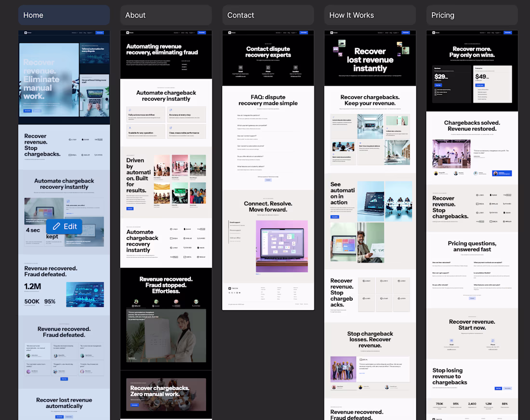
Task: Select the About page label
Action: pos(166,15)
